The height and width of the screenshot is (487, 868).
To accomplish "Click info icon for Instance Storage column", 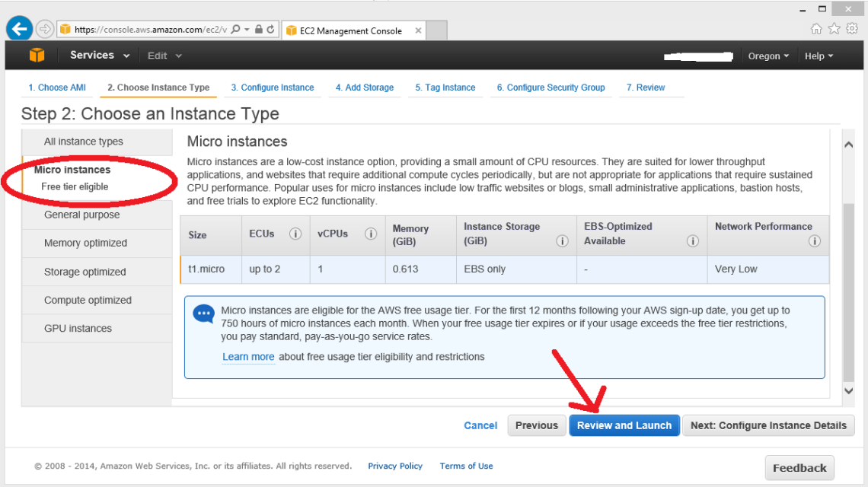I will click(x=562, y=240).
